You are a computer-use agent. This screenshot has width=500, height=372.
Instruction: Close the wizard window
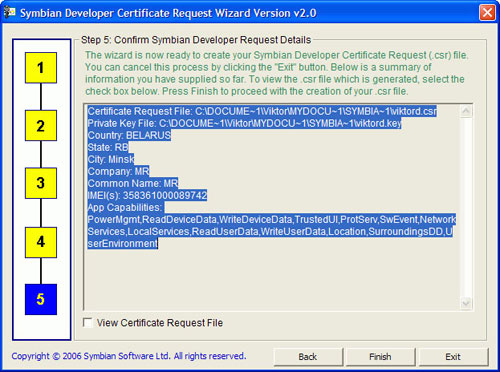point(487,13)
